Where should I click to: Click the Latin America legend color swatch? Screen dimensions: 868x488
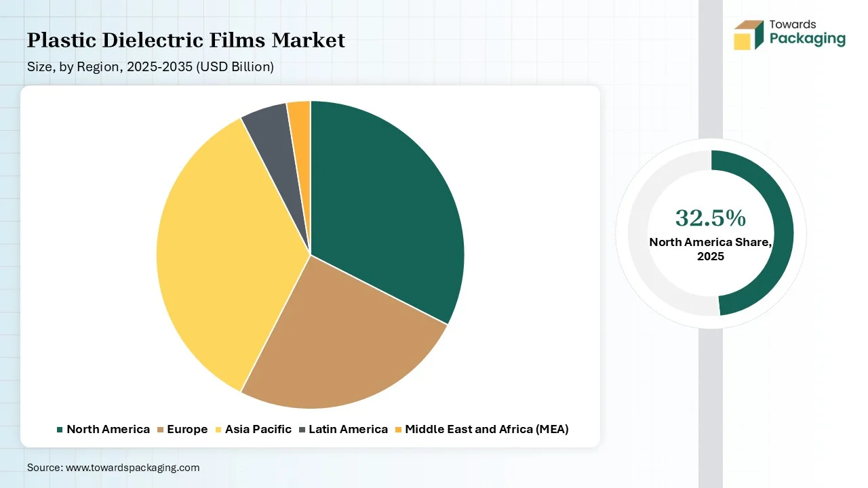click(302, 430)
